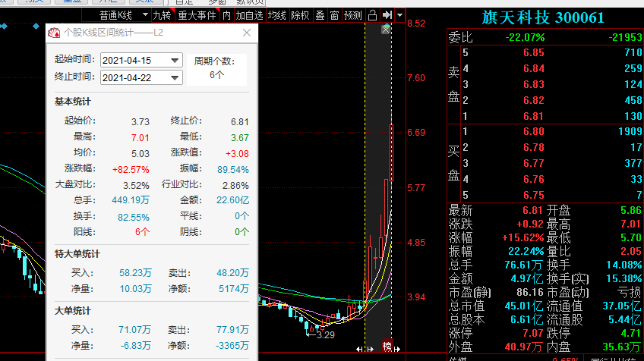Click the jump-to-end arrow icon in toolbar

point(387,16)
